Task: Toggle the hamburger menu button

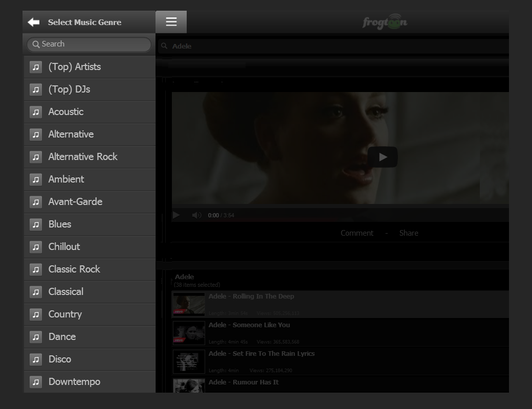Action: click(171, 21)
